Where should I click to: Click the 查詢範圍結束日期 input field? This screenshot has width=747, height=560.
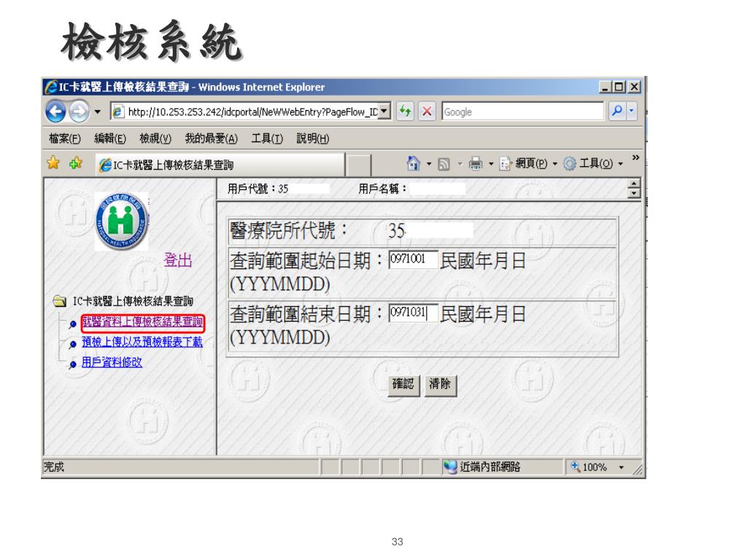[x=413, y=313]
